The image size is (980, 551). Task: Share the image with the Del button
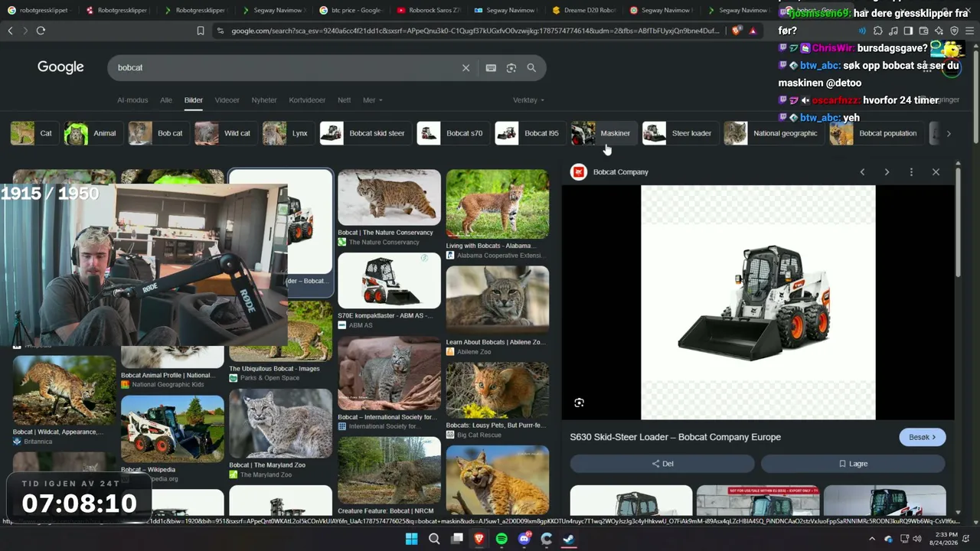pyautogui.click(x=662, y=464)
